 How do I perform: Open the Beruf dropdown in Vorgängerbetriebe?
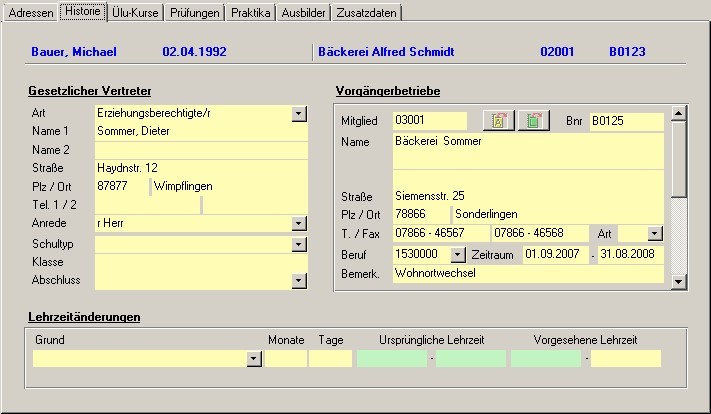pos(458,254)
